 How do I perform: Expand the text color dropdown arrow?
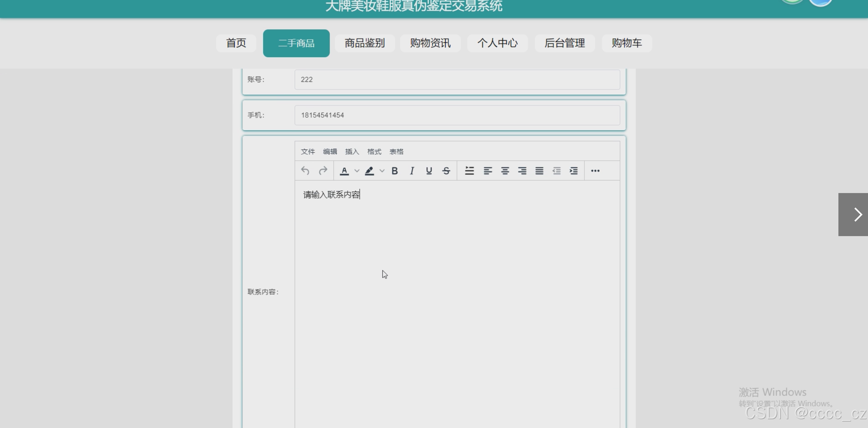(357, 171)
